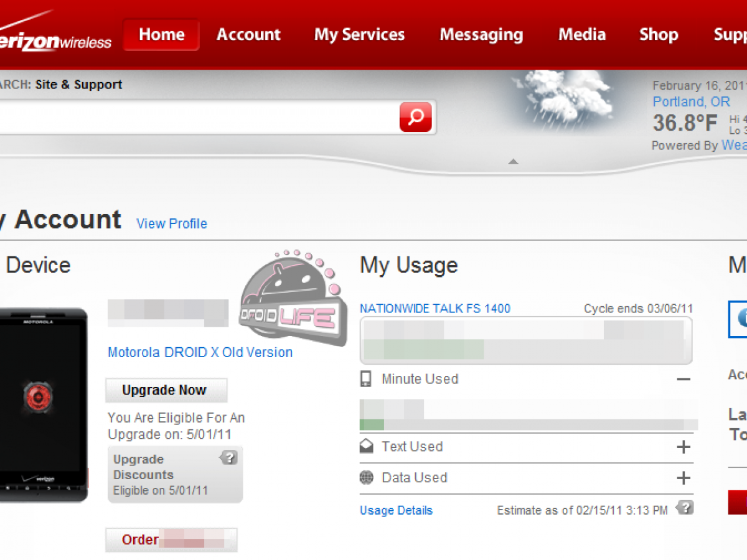The width and height of the screenshot is (747, 560).
Task: Click into the site search field
Action: pos(199,117)
